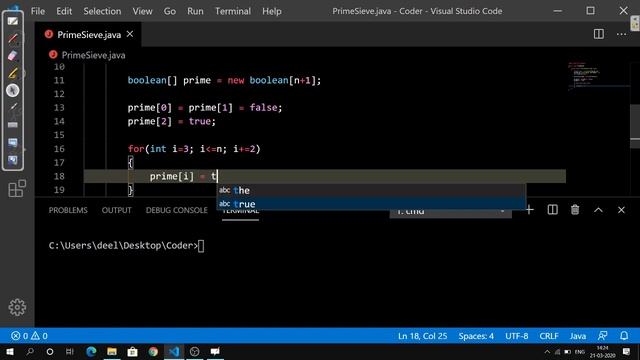Kill terminal with trash icon
The width and height of the screenshot is (640, 360).
[575, 210]
